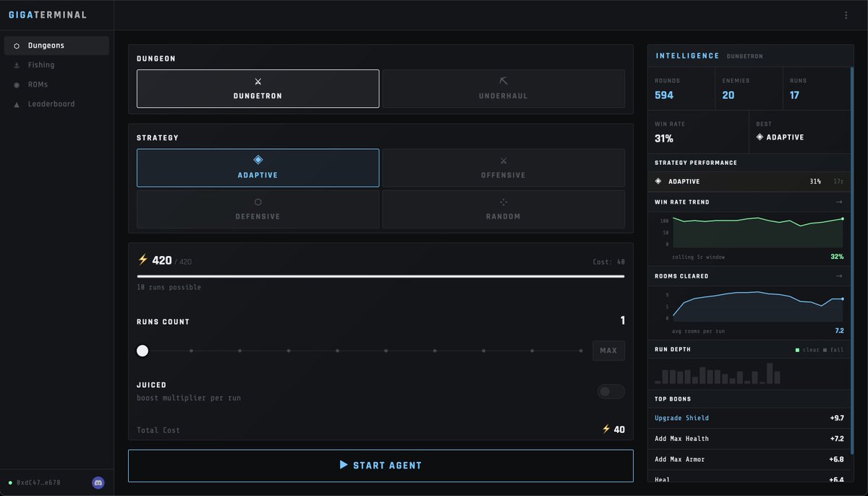868x496 pixels.
Task: Click the lightning bolt beside Total Cost 40
Action: coord(606,429)
